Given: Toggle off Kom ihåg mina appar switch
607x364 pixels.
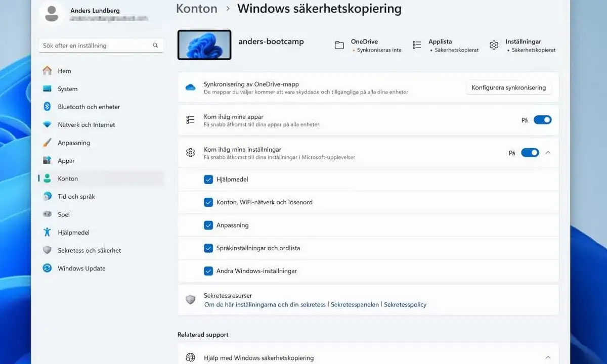Looking at the screenshot, I should (x=542, y=120).
